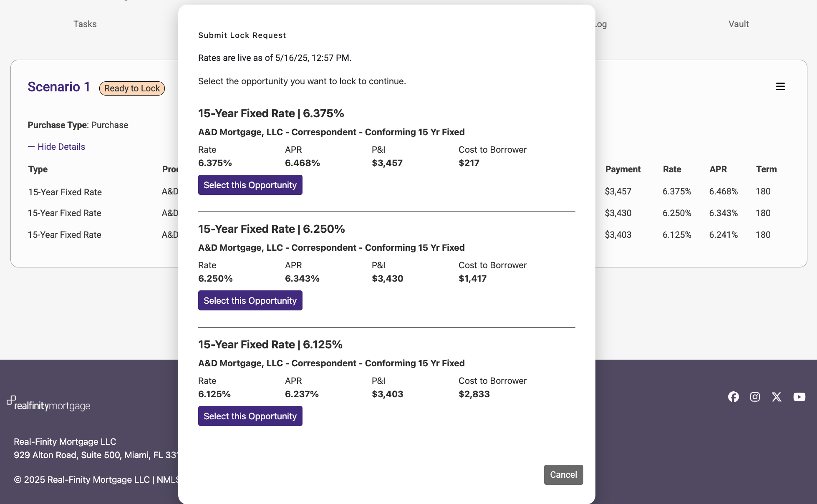817x504 pixels.
Task: Switch to the Tasks tab
Action: 85,24
